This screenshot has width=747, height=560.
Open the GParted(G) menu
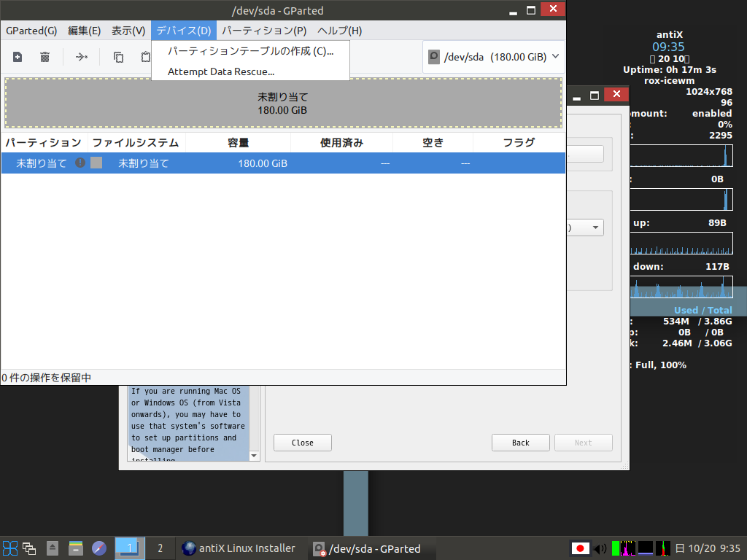point(31,31)
